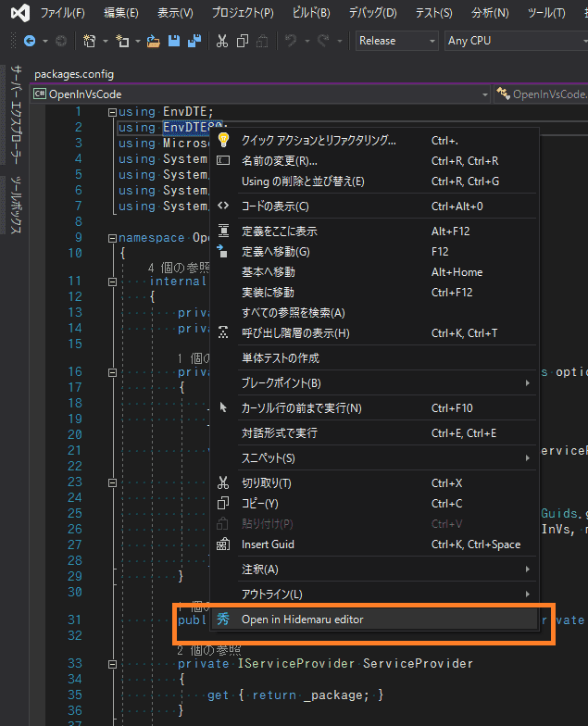Click the Peek Definition icon in menu
Image resolution: width=588 pixels, height=726 pixels.
point(223,231)
